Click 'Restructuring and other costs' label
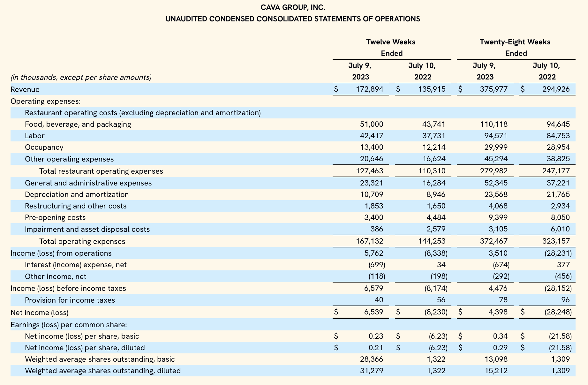 click(76, 206)
